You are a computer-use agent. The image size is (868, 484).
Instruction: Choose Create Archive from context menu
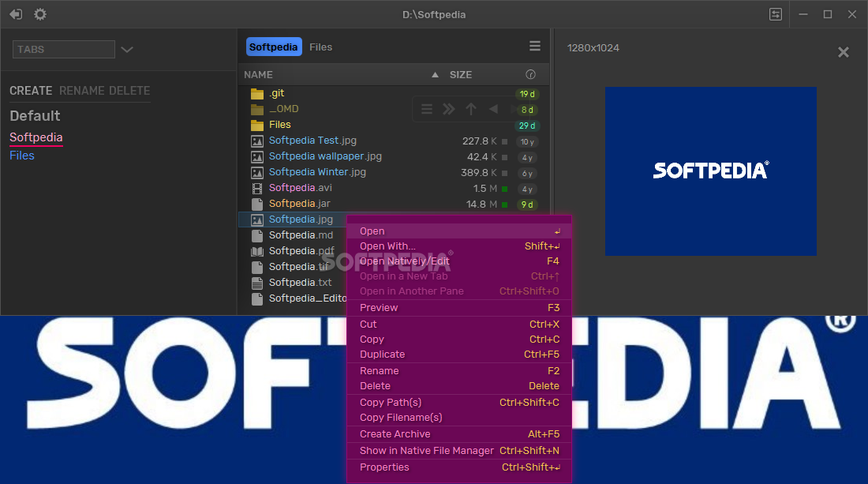(x=459, y=433)
